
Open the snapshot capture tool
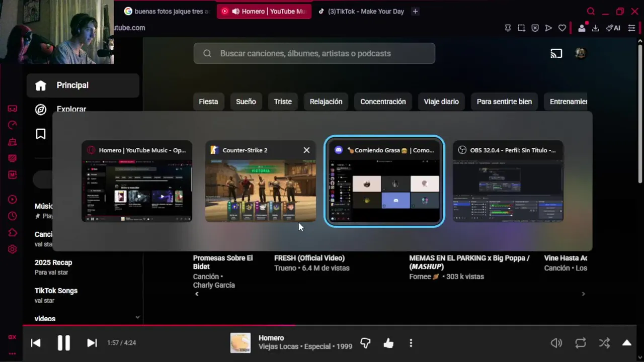(x=521, y=28)
